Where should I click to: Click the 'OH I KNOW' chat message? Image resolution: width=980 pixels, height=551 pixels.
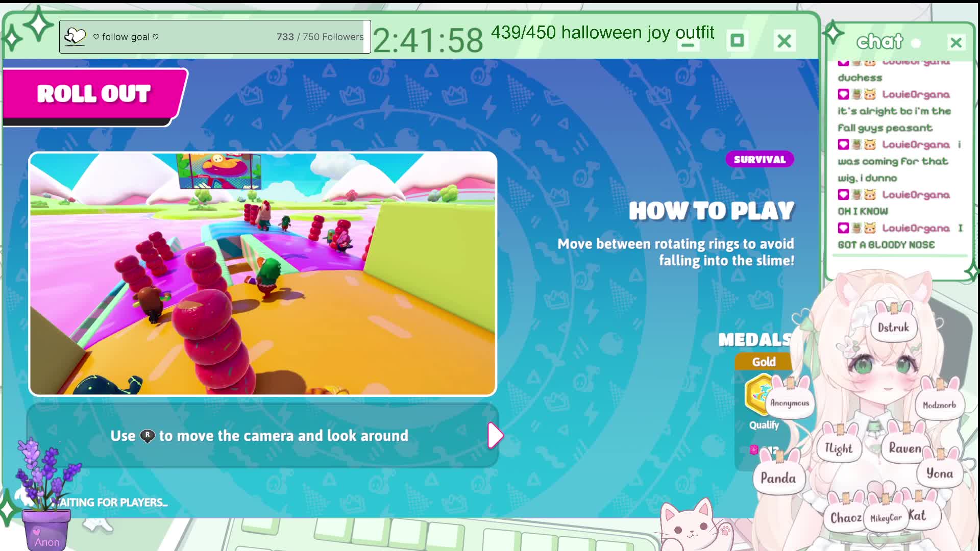pos(863,211)
